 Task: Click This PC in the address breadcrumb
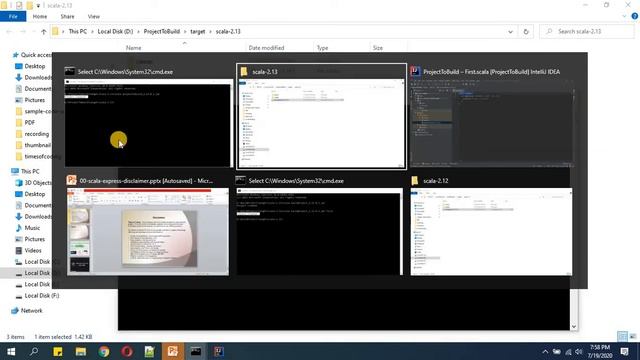78,31
